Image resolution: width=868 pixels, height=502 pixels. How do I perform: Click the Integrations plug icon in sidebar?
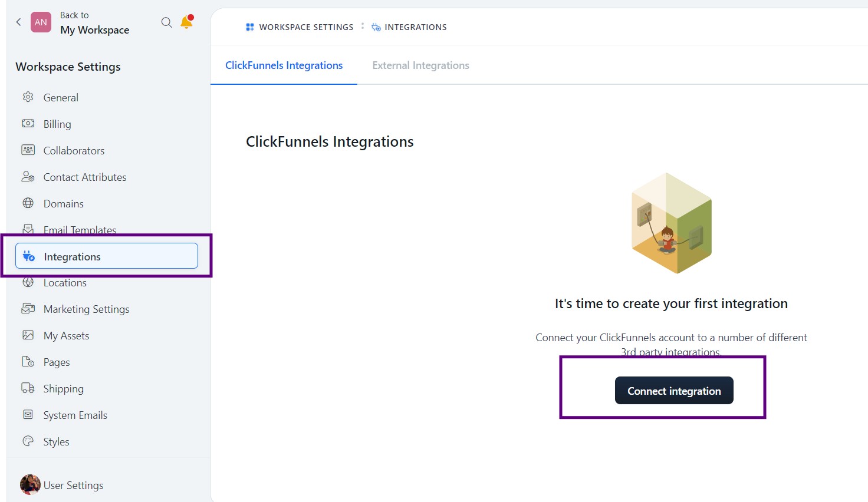click(28, 256)
